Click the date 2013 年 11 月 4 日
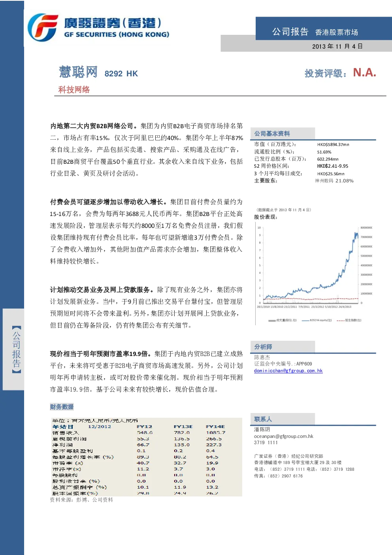Viewport: 392px width, 555px height. pos(337,46)
